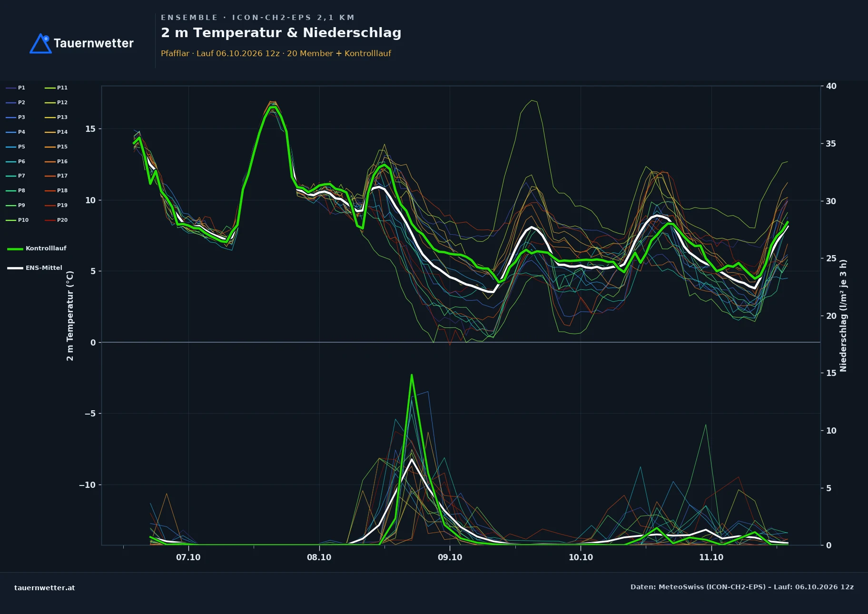Image resolution: width=868 pixels, height=614 pixels.
Task: Click the 07.10 date tick label
Action: 188,557
